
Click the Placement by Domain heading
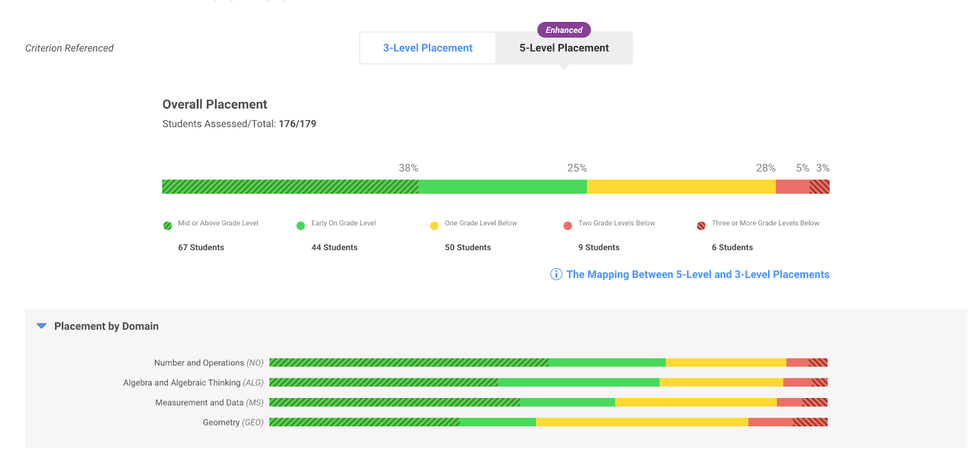point(107,326)
